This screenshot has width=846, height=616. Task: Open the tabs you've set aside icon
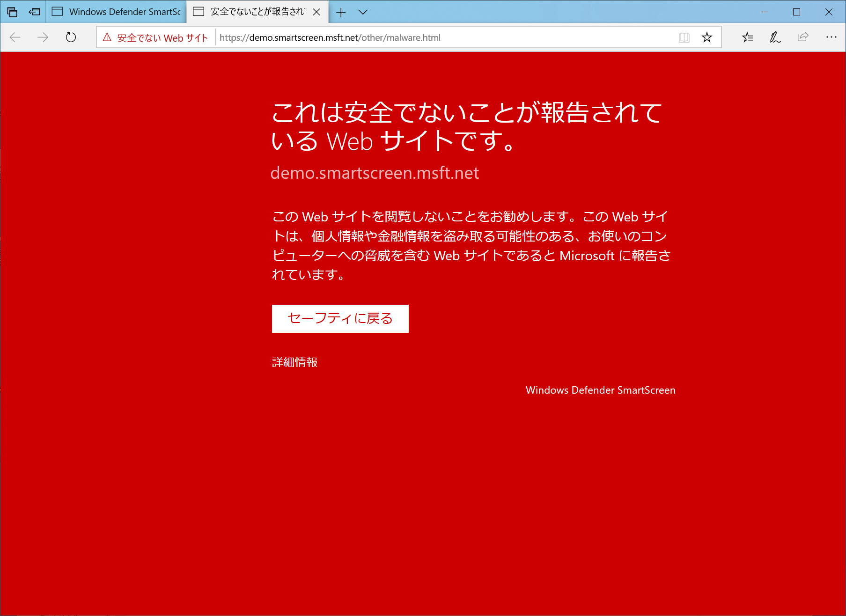click(x=12, y=12)
